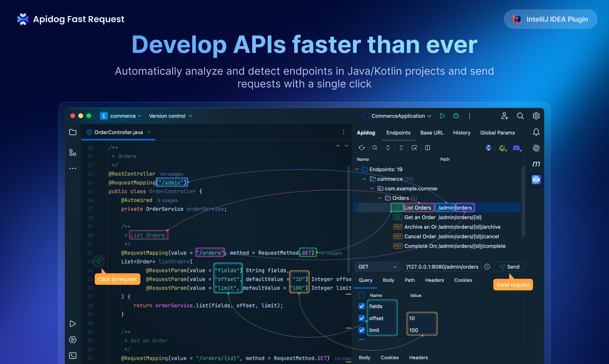Click the green circular icon in Apidog toolbar
609x364 pixels.
(503, 148)
